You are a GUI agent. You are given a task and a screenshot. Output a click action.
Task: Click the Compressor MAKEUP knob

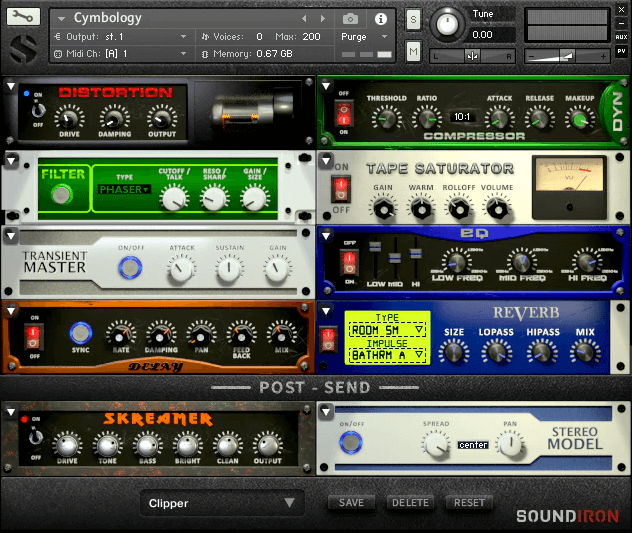[580, 120]
